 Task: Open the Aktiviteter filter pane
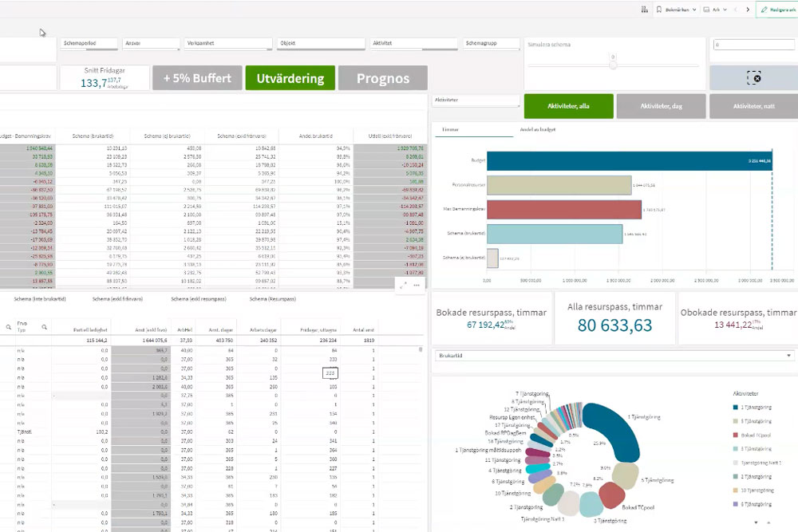click(x=476, y=100)
